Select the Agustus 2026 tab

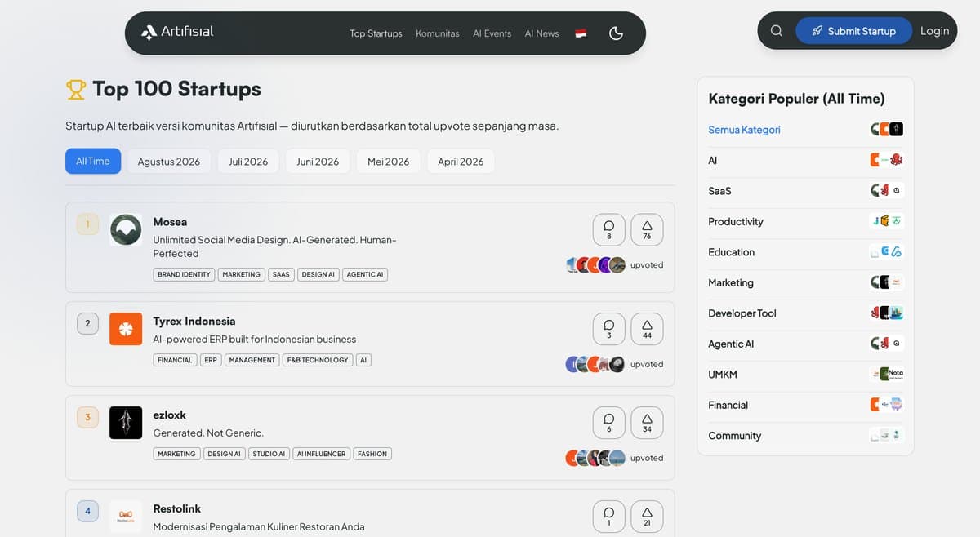(x=169, y=162)
